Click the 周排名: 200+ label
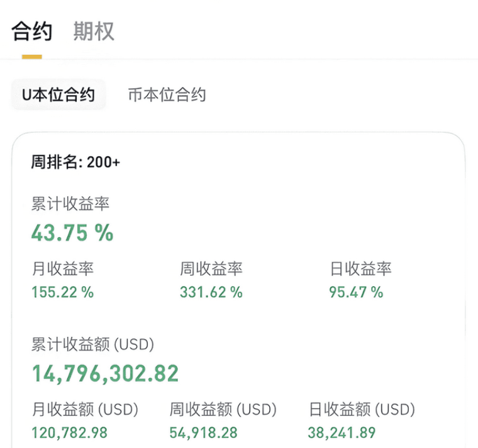Image resolution: width=478 pixels, height=448 pixels. pyautogui.click(x=75, y=162)
